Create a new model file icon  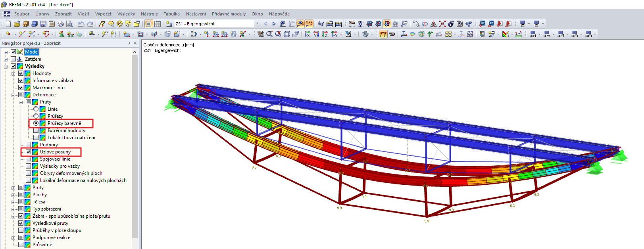click(x=8, y=24)
